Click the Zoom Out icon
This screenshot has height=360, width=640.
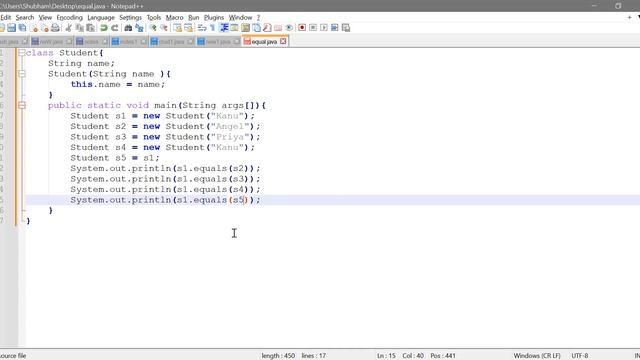164,28
